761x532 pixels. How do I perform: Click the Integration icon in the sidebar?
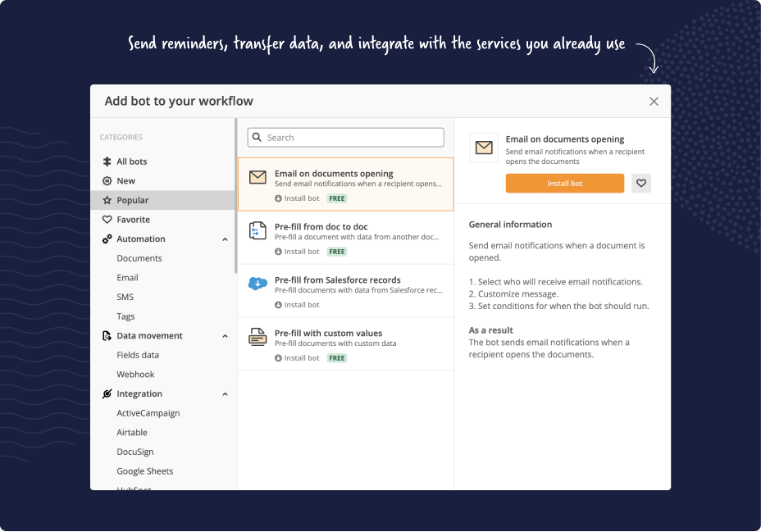pyautogui.click(x=106, y=393)
